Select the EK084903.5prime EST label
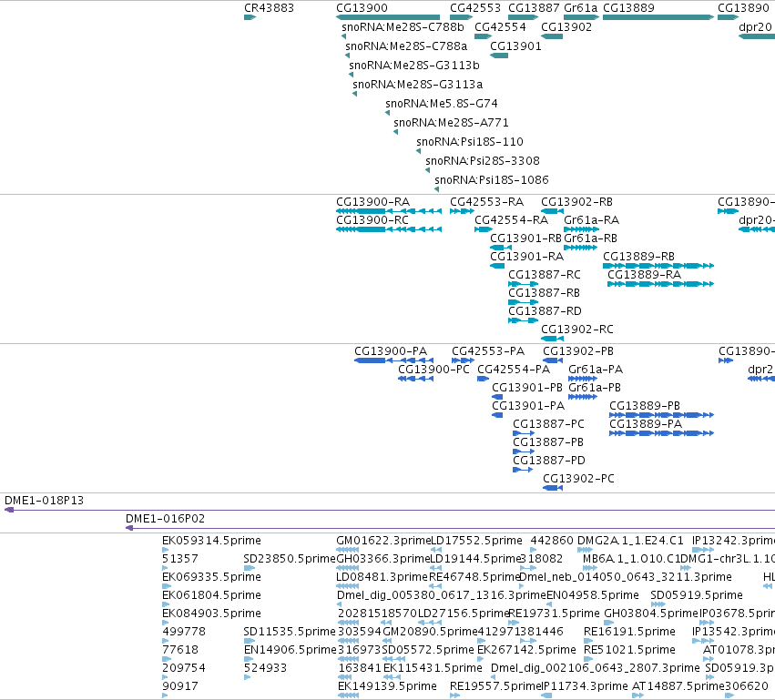This screenshot has height=700, width=775. pos(211,613)
